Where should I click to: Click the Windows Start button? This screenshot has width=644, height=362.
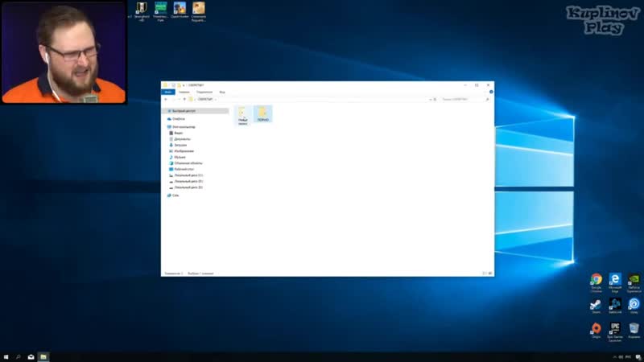coord(6,356)
